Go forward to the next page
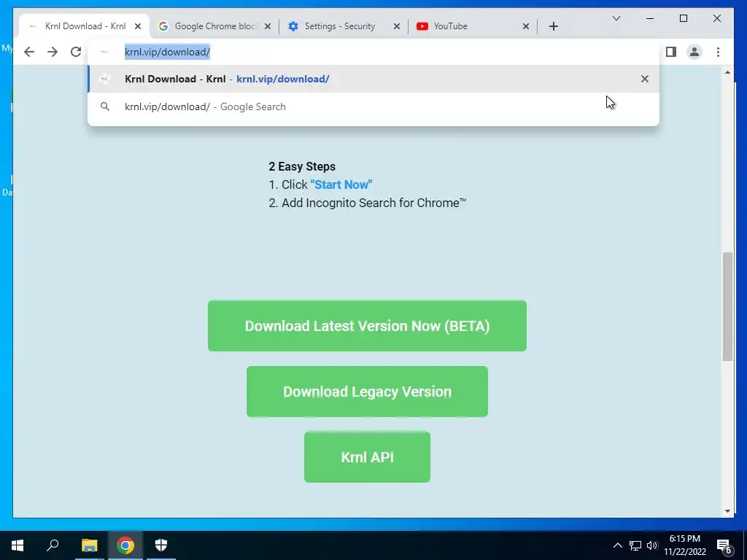The image size is (747, 560). 53,52
